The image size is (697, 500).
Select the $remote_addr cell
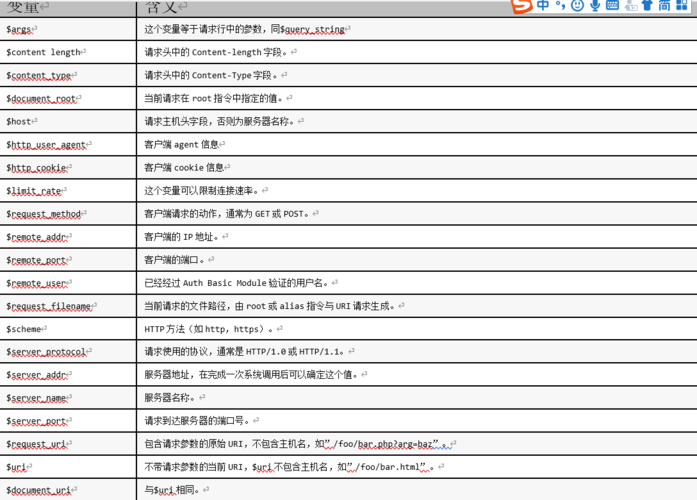click(x=68, y=237)
